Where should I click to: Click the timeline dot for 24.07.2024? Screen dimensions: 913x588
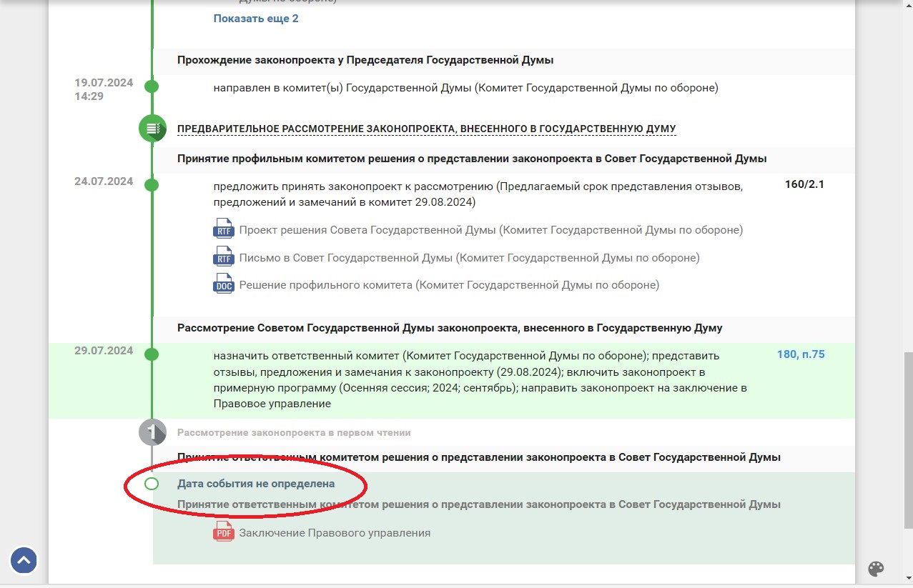152,185
